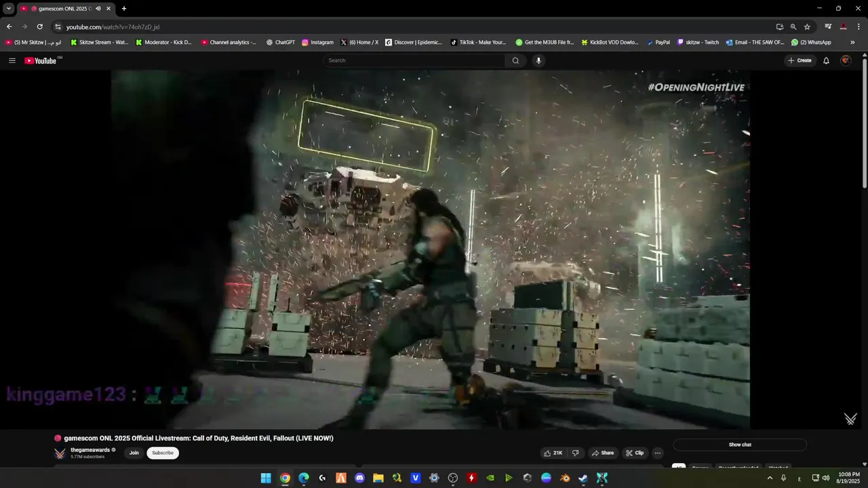
Task: Focus the YouTube search field
Action: pos(414,60)
